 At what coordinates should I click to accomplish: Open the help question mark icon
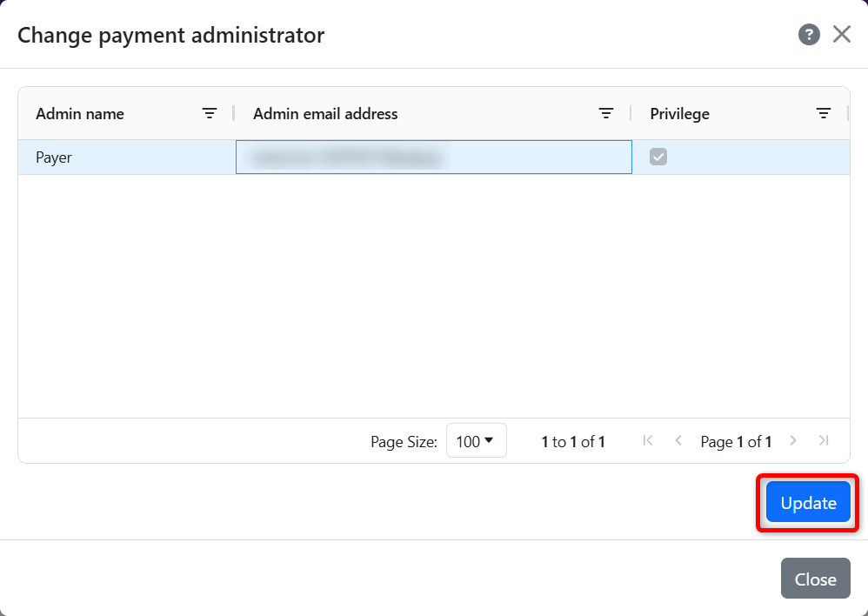click(x=808, y=34)
